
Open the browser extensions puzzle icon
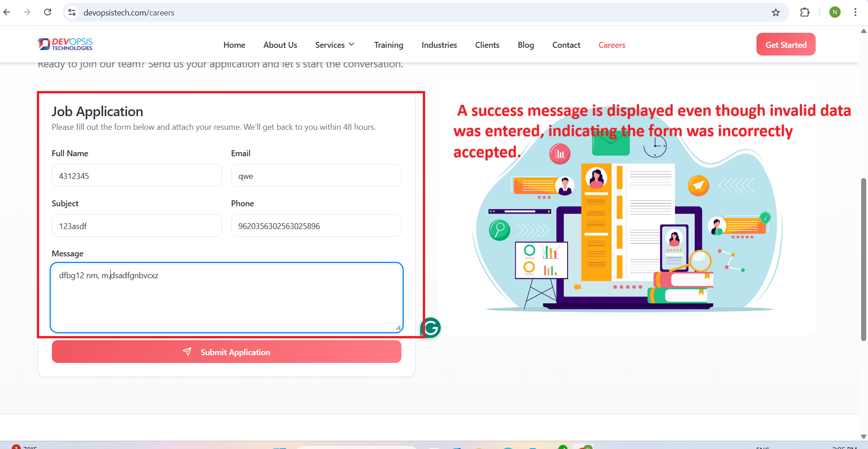pos(804,12)
